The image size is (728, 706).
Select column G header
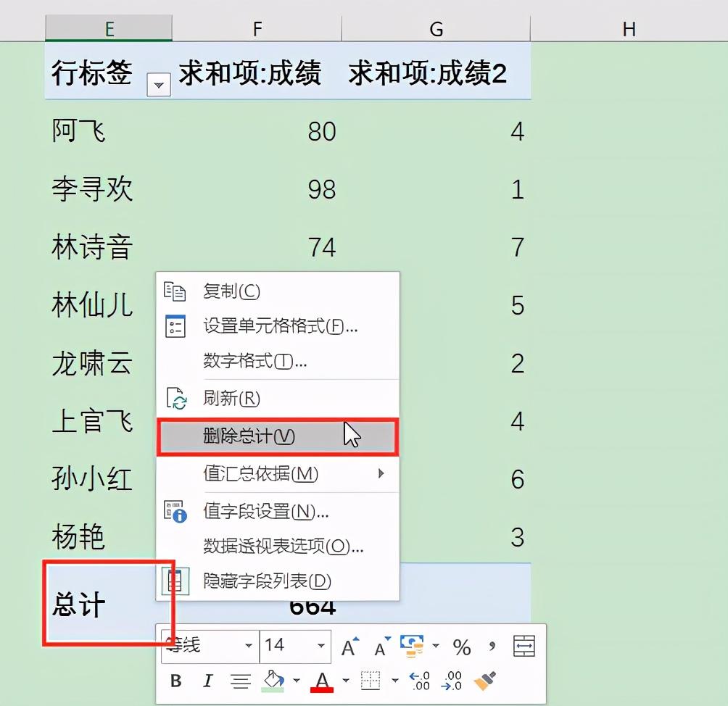(x=436, y=29)
